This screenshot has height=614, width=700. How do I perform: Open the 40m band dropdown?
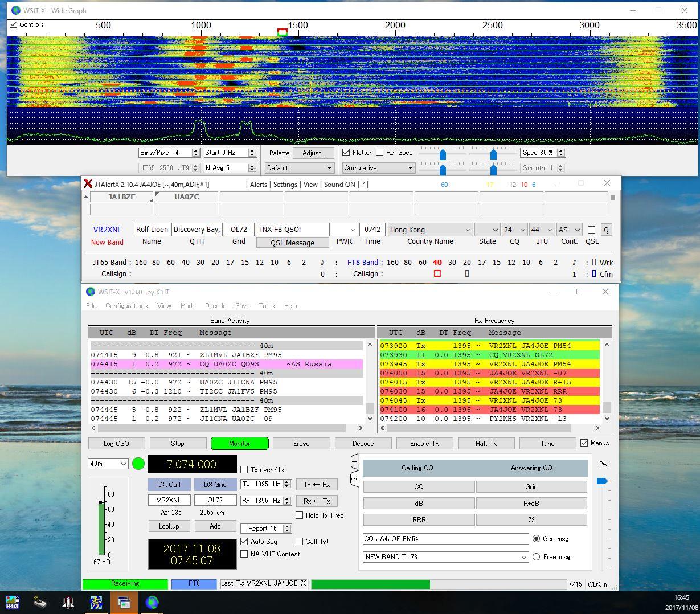(x=108, y=464)
